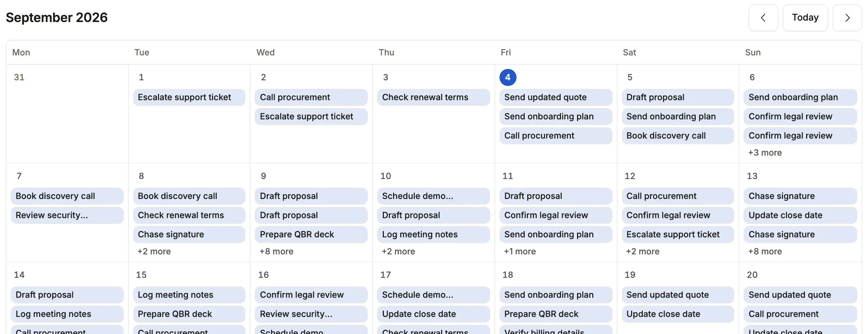Expand '+3 more' on September 6
This screenshot has height=334, width=868.
pyautogui.click(x=765, y=153)
